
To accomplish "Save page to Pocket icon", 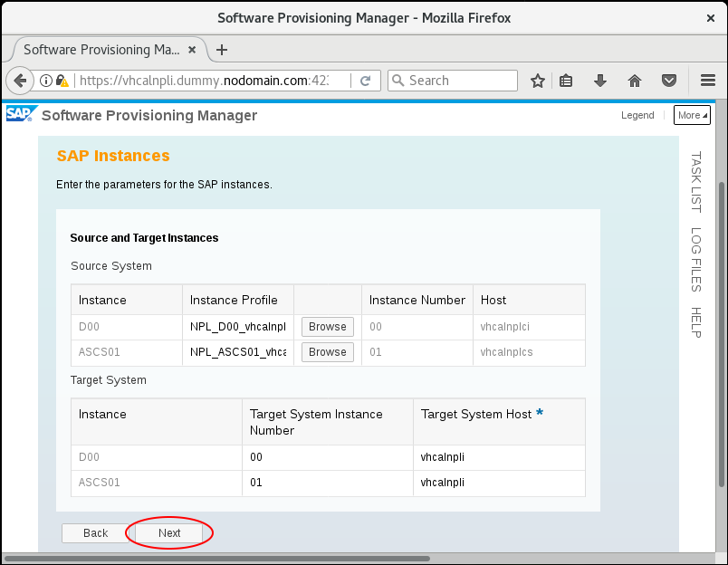I will click(668, 81).
